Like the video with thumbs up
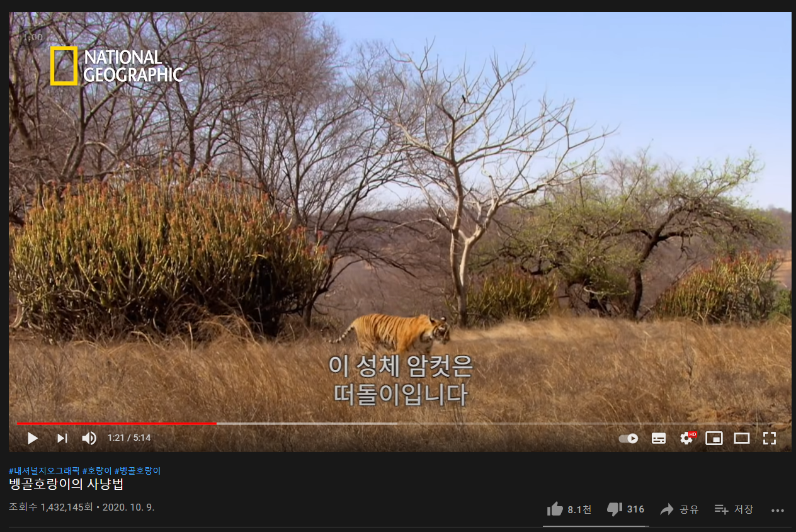Image resolution: width=796 pixels, height=532 pixels. pos(569,509)
